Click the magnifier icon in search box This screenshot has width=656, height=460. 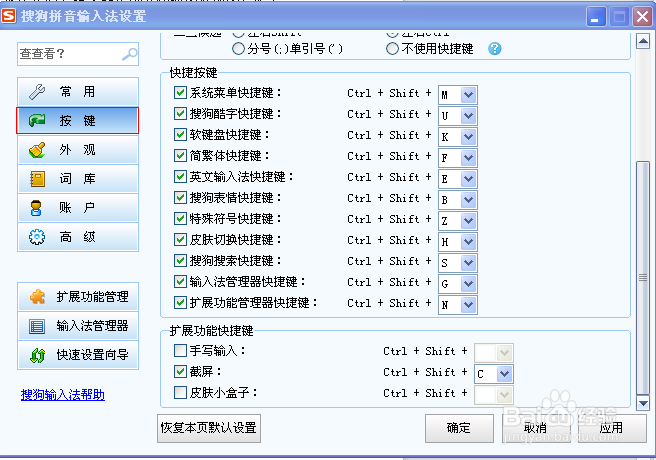click(129, 54)
